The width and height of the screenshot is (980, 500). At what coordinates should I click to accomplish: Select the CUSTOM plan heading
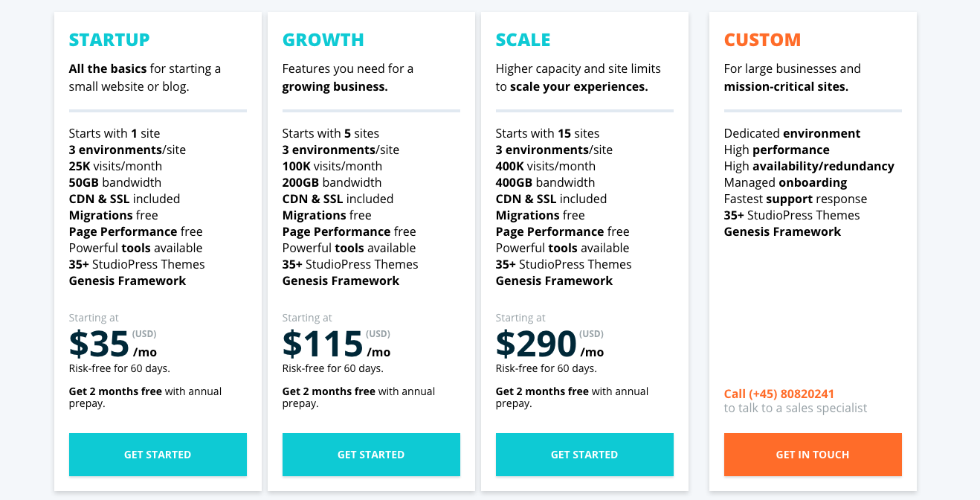click(x=763, y=39)
